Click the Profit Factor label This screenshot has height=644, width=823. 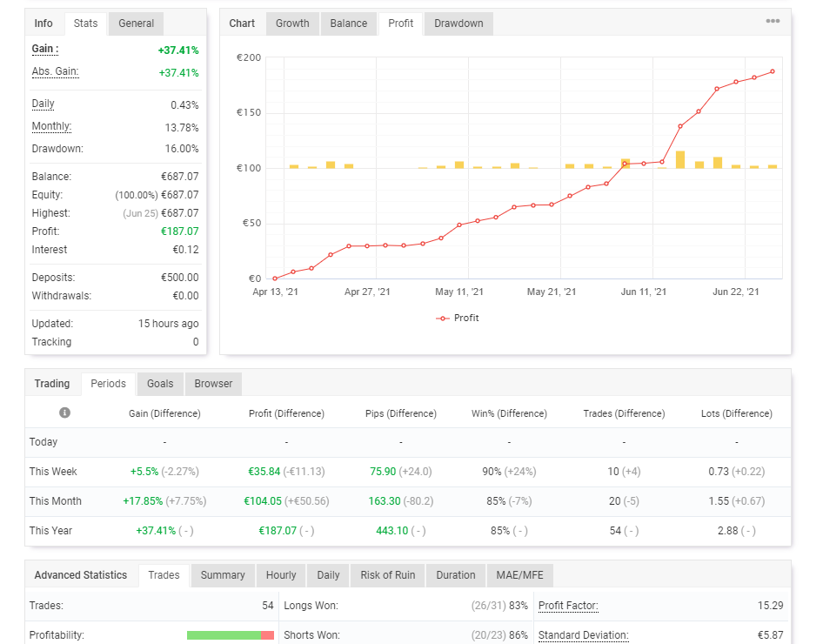click(x=568, y=606)
